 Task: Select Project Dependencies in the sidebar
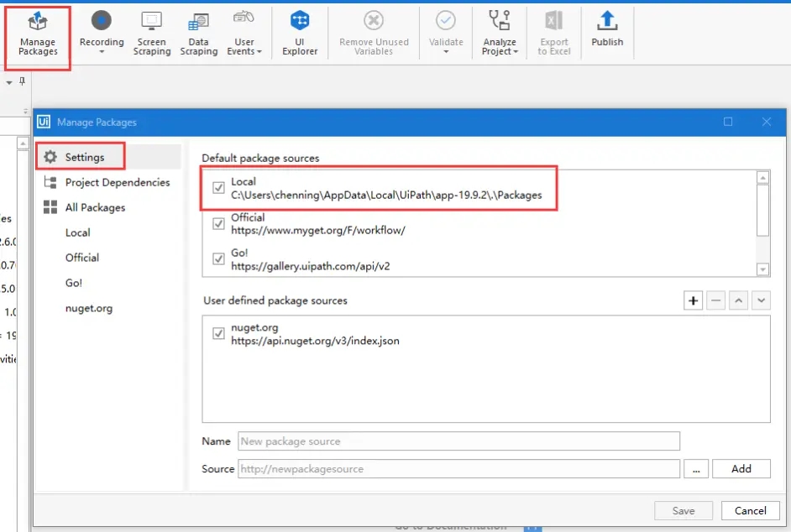[117, 182]
